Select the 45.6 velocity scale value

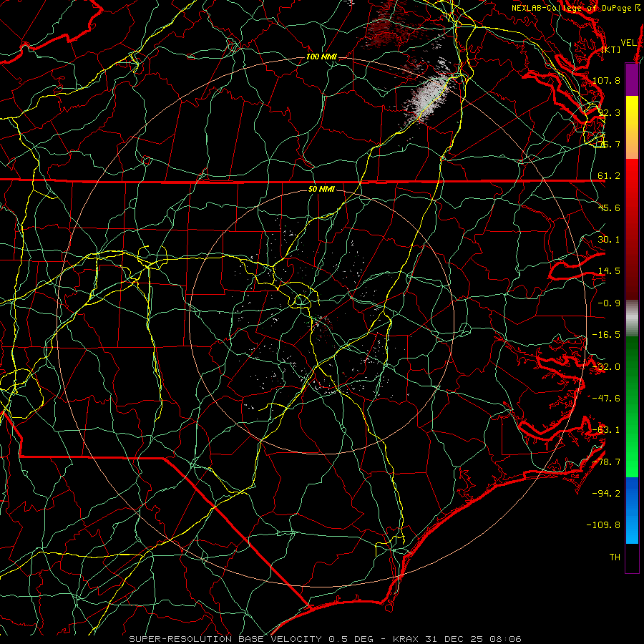tap(609, 208)
